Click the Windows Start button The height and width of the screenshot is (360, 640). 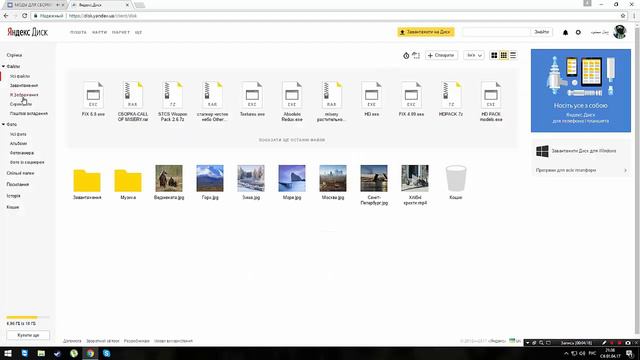[x=8, y=353]
